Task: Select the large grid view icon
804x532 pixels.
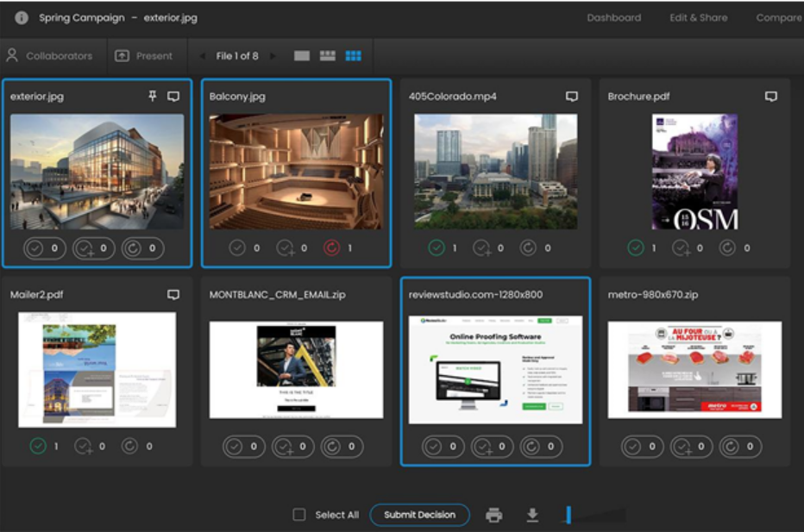Action: pos(353,56)
